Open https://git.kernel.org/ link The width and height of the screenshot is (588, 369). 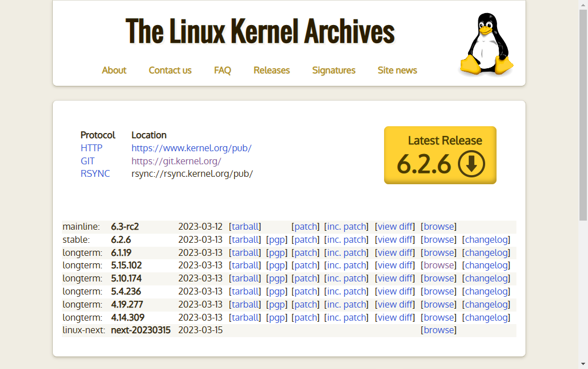(x=176, y=161)
